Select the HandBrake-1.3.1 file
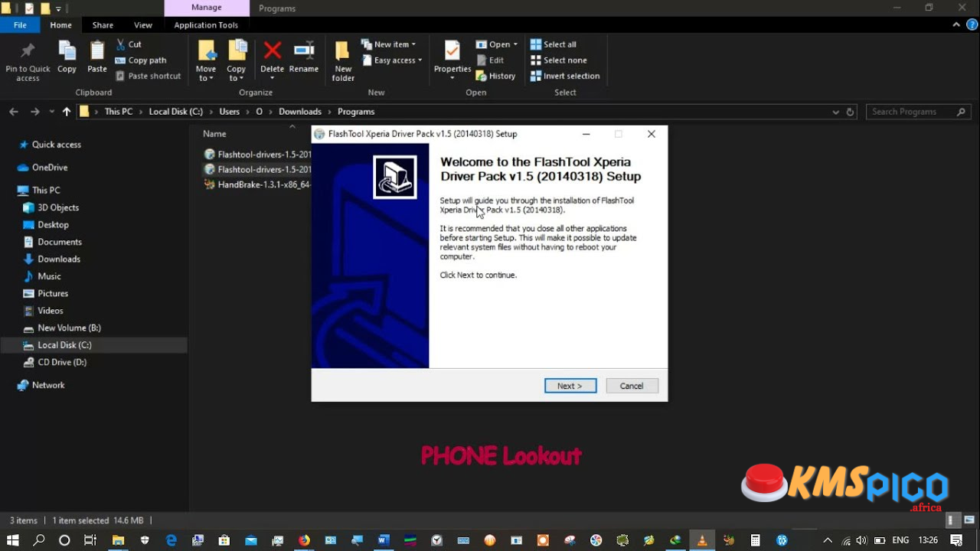 [257, 184]
